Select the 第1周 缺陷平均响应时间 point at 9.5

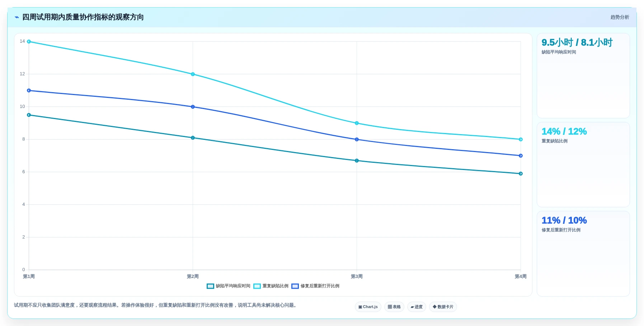click(29, 115)
